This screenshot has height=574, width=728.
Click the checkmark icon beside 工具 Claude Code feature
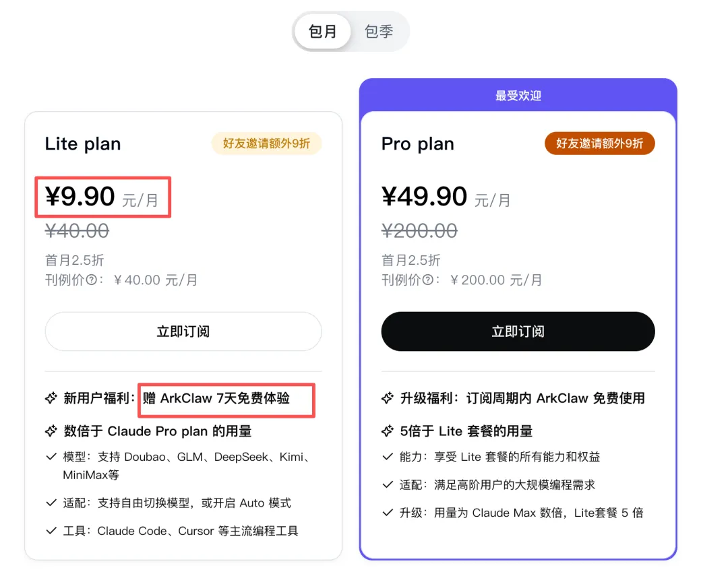tap(51, 531)
